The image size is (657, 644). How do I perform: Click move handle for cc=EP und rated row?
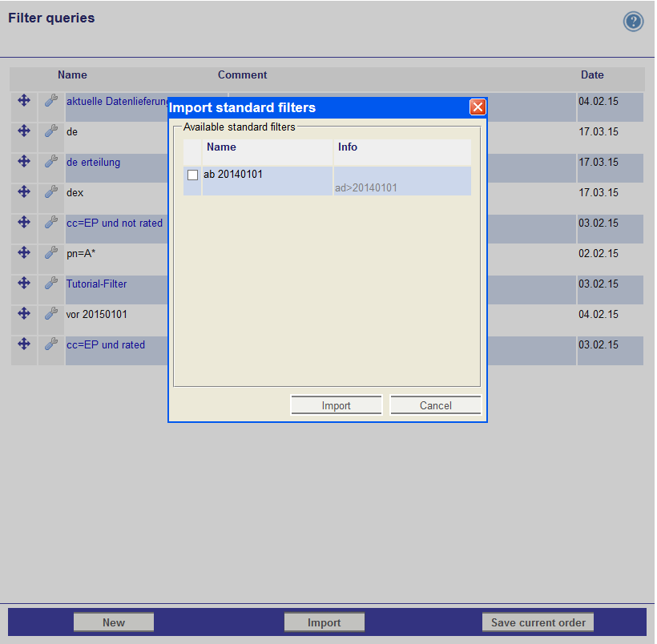(x=24, y=344)
